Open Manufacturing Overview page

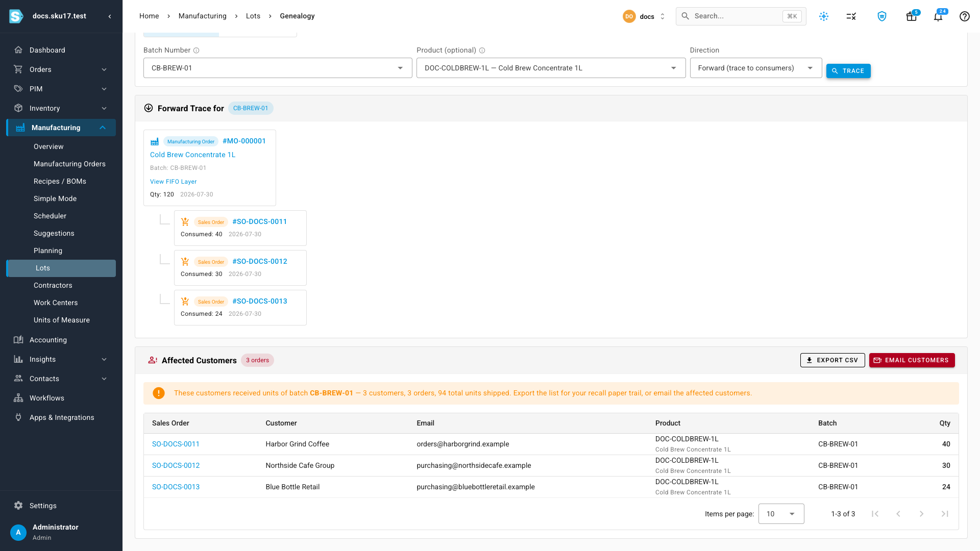point(48,146)
